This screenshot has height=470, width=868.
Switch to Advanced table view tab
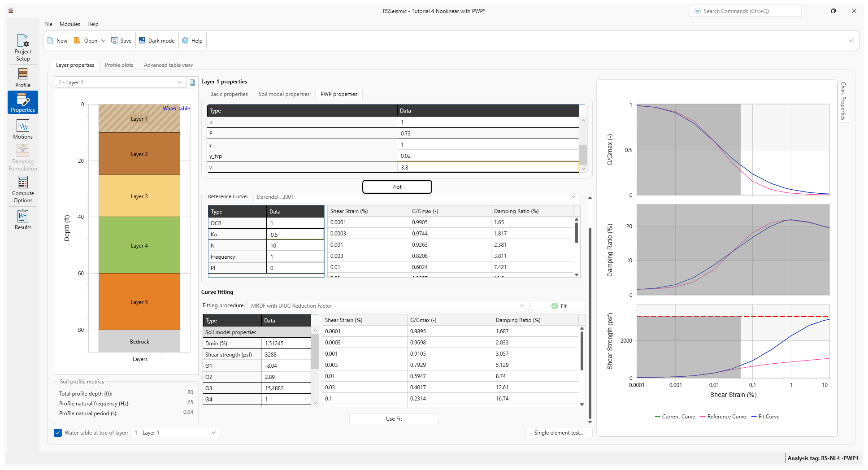tap(168, 65)
